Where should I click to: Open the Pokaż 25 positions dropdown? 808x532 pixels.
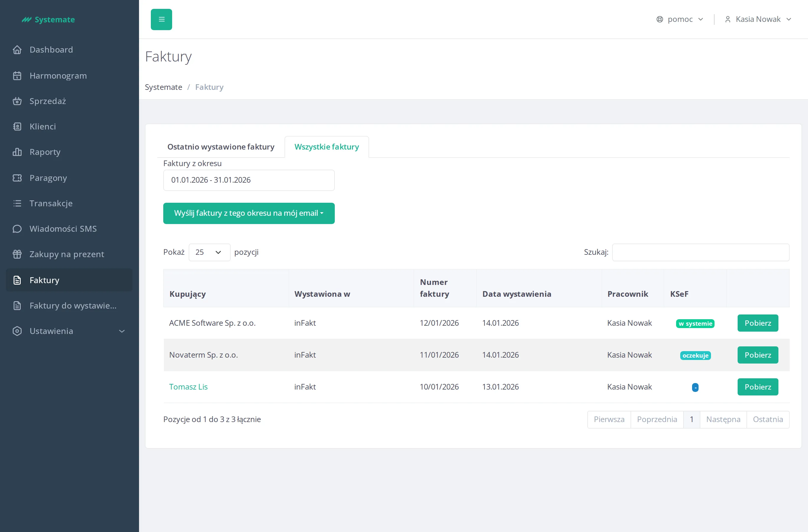click(x=209, y=252)
